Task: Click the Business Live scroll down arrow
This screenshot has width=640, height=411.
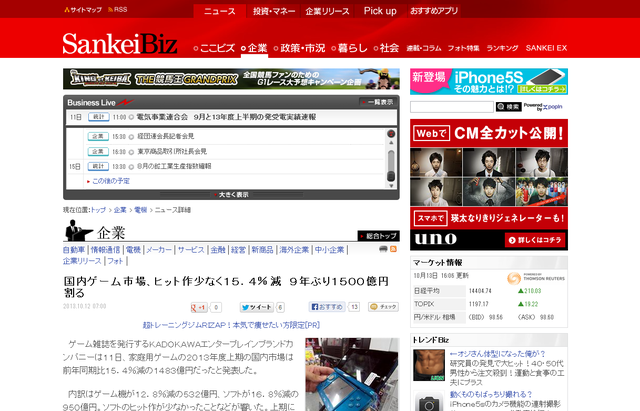Action: (391, 186)
